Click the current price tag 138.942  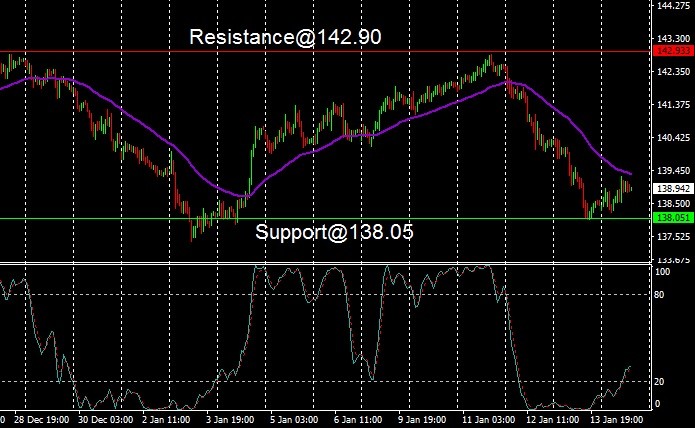(x=673, y=189)
